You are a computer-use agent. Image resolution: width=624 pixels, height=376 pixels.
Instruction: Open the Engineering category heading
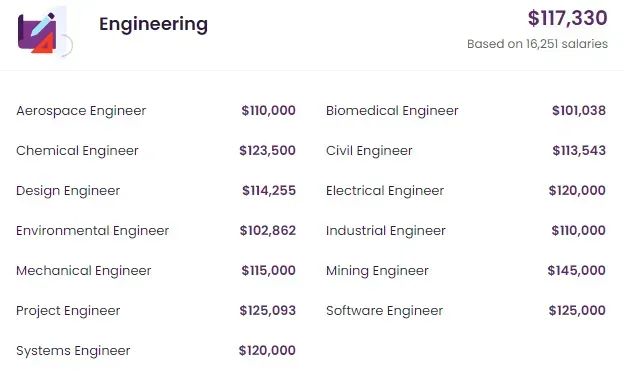click(153, 24)
